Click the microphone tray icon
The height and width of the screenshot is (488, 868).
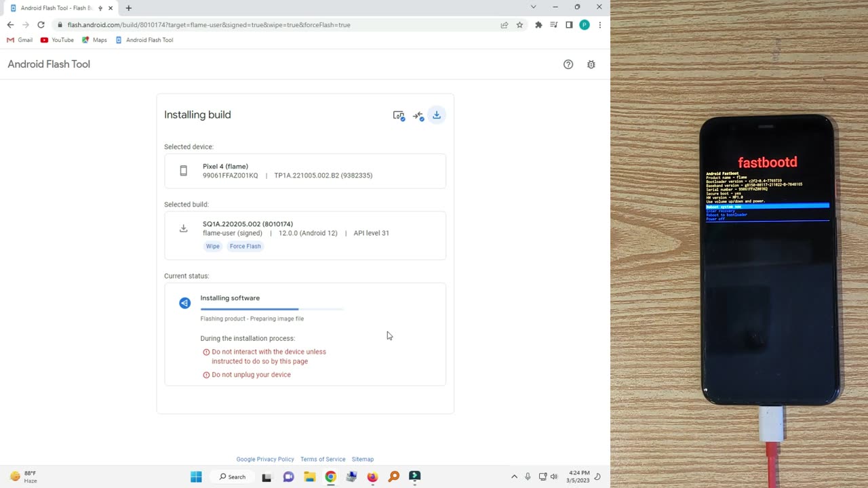tap(528, 476)
